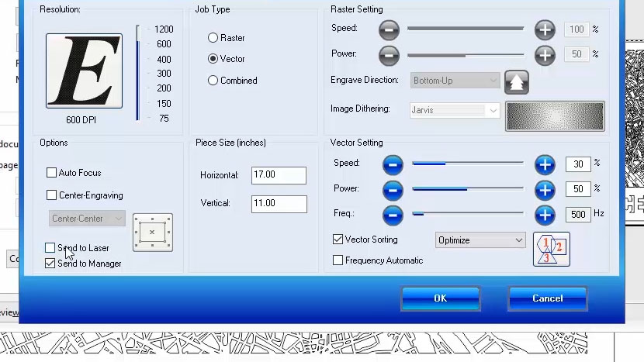Viewport: 644px width, 362px height.
Task: Decrease Vector Freq with minus button
Action: (x=393, y=214)
